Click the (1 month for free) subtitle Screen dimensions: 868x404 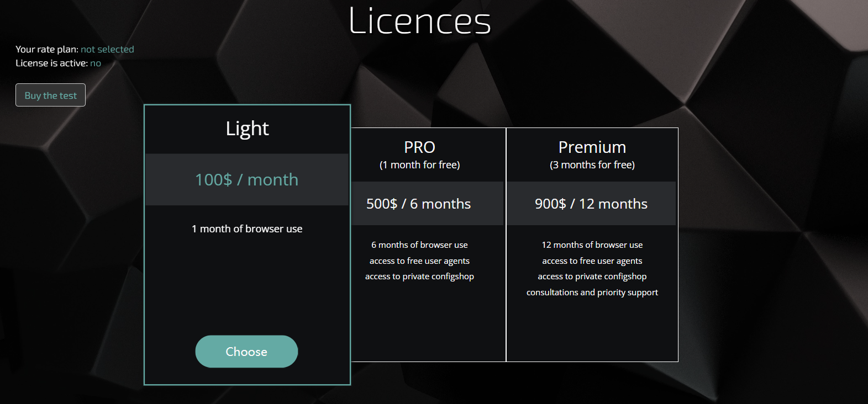coord(419,165)
